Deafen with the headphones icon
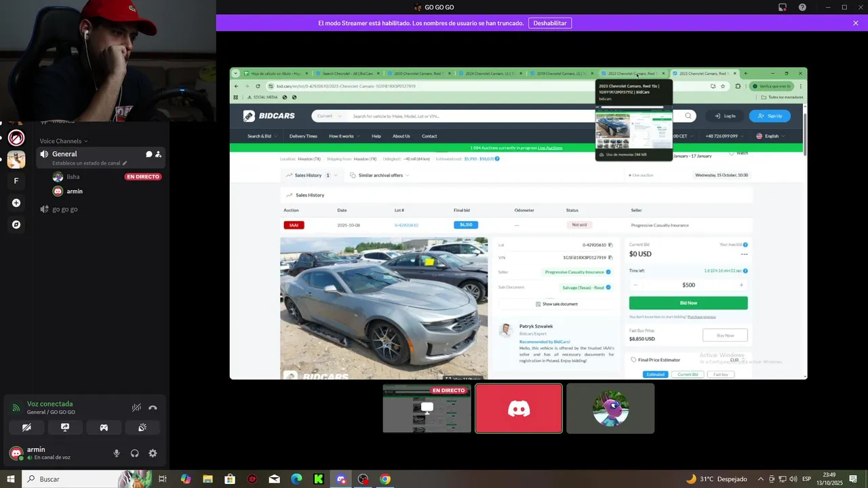 134,453
